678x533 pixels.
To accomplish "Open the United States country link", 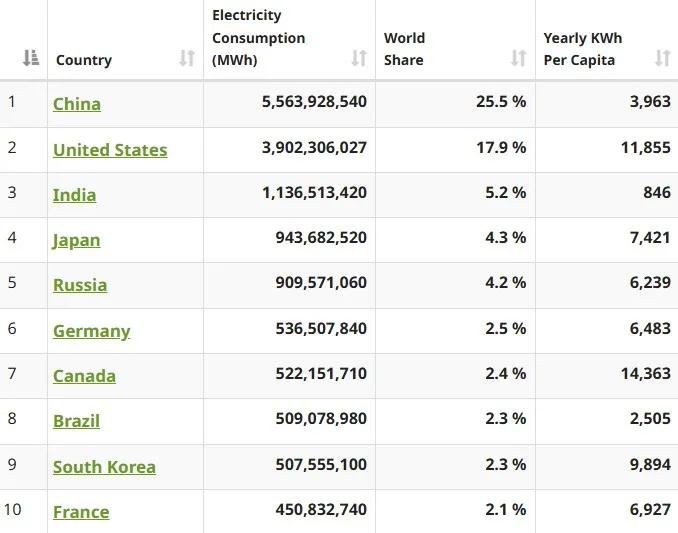I will click(x=110, y=150).
